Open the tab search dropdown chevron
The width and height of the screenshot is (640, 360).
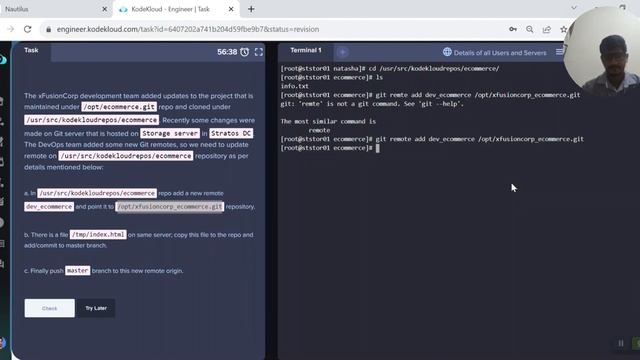tap(574, 8)
